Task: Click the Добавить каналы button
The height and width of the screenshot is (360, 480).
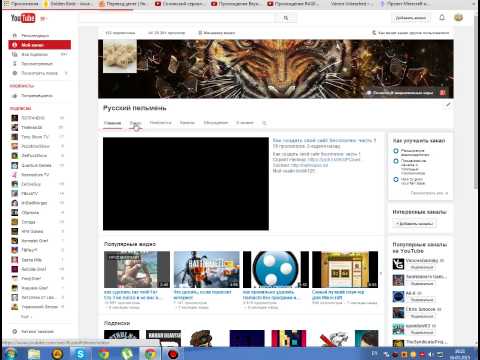Action: click(414, 224)
